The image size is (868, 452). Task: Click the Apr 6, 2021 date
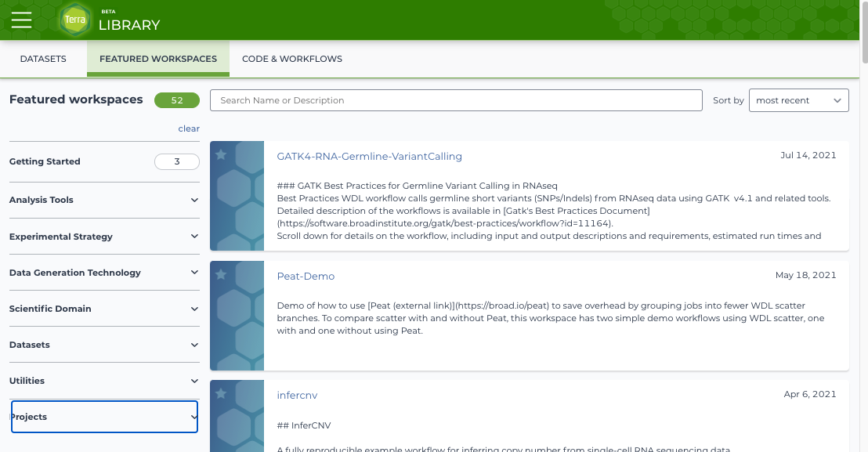click(810, 394)
